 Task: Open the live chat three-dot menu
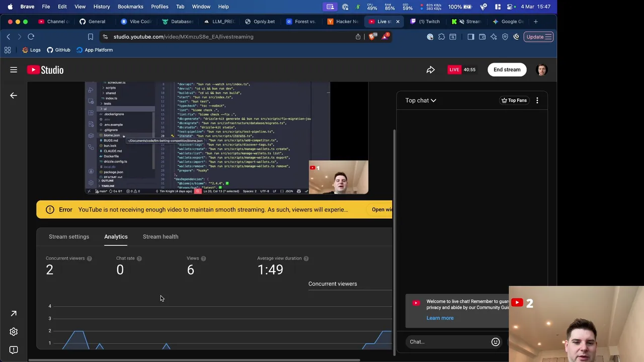point(537,101)
